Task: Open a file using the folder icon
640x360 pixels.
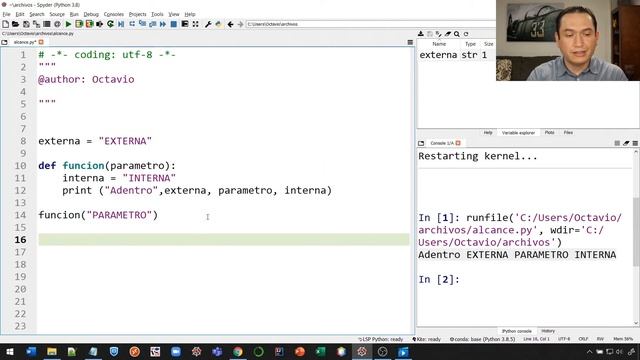Action: point(16,24)
